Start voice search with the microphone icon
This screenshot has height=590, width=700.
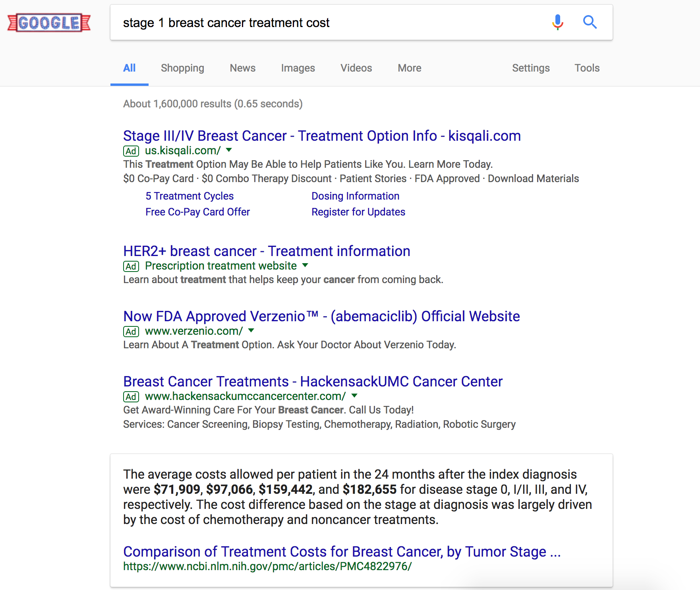point(558,22)
